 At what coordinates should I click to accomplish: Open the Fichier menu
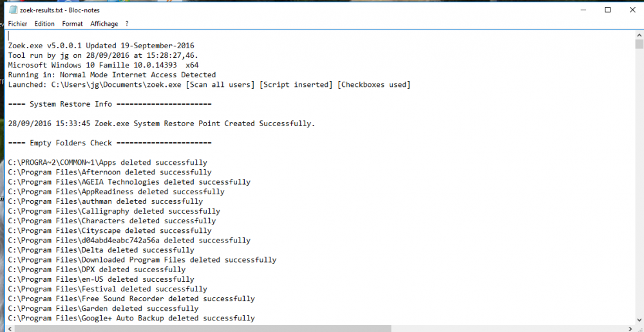[x=17, y=24]
